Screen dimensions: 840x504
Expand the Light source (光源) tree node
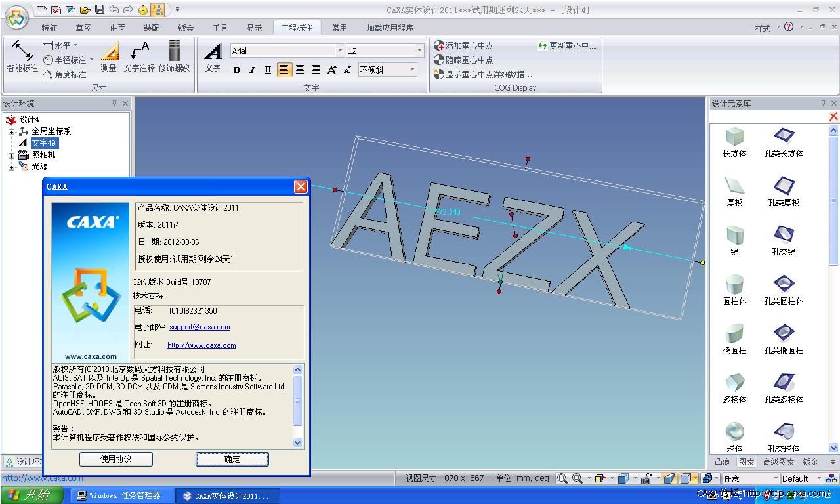[11, 167]
